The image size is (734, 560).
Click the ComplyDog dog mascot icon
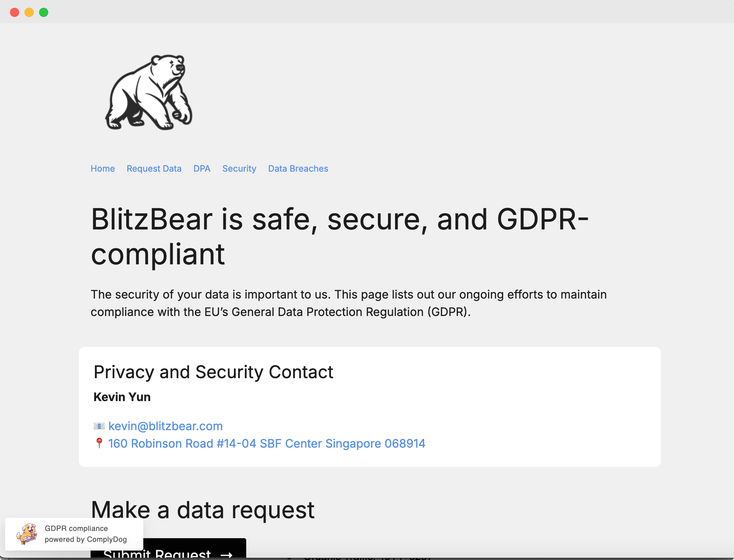tap(27, 534)
